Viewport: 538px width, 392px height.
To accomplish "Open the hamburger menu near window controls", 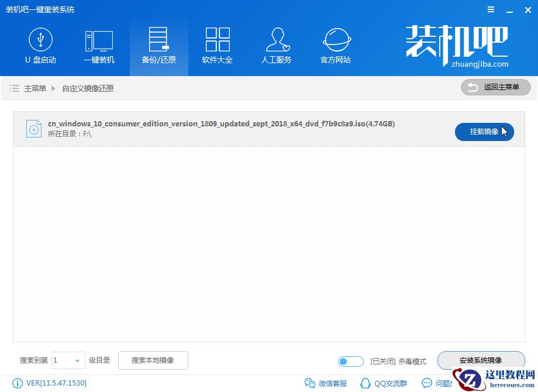I will point(491,9).
